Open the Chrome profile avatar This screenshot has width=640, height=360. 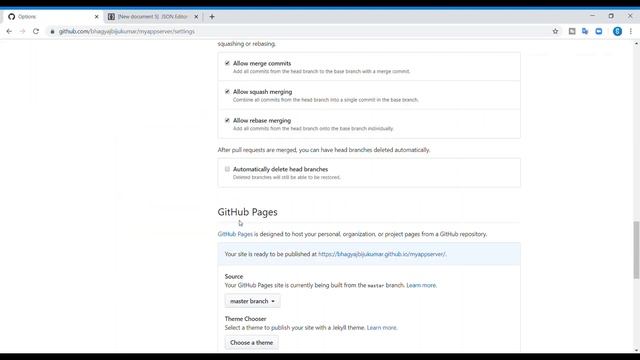point(617,31)
